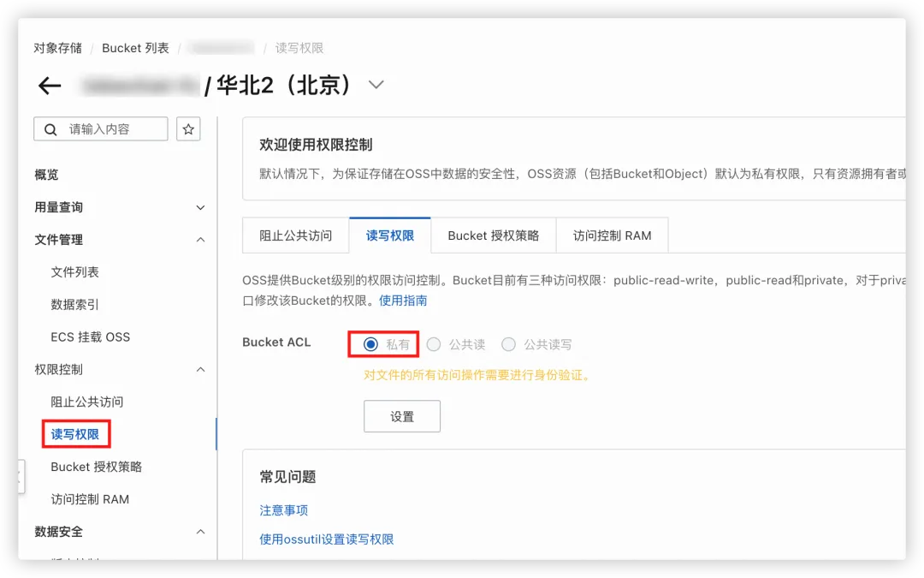Click the 对象存储 breadcrumb

pyautogui.click(x=58, y=48)
